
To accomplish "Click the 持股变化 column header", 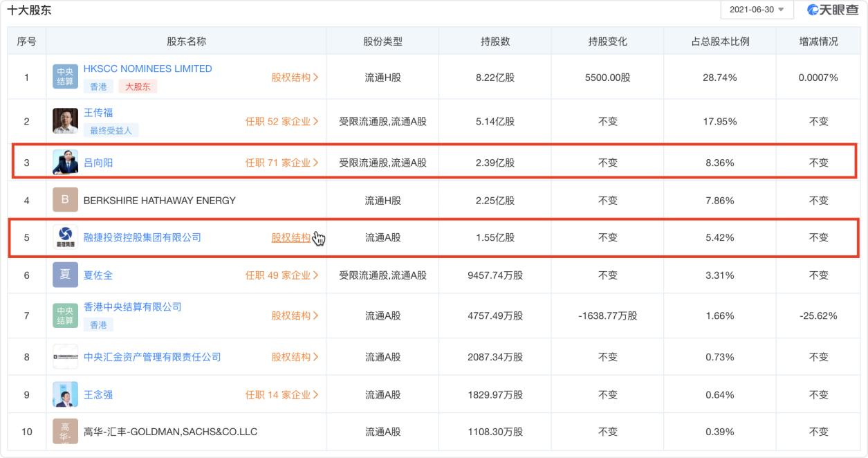I will pos(607,41).
